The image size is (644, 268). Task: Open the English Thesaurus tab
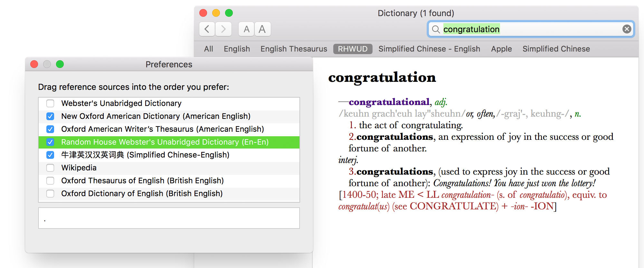click(x=294, y=49)
